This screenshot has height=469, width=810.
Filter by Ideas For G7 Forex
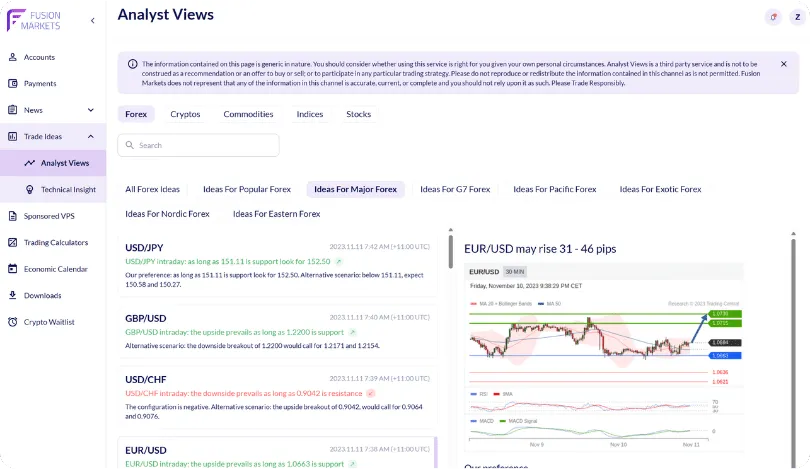(x=455, y=189)
